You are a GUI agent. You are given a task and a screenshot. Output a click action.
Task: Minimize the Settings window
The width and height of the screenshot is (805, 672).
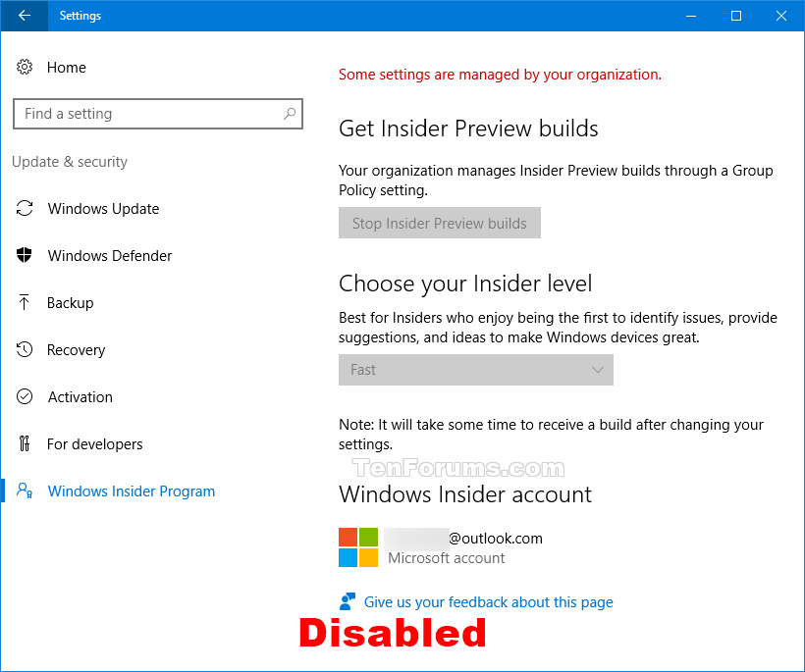[x=691, y=16]
